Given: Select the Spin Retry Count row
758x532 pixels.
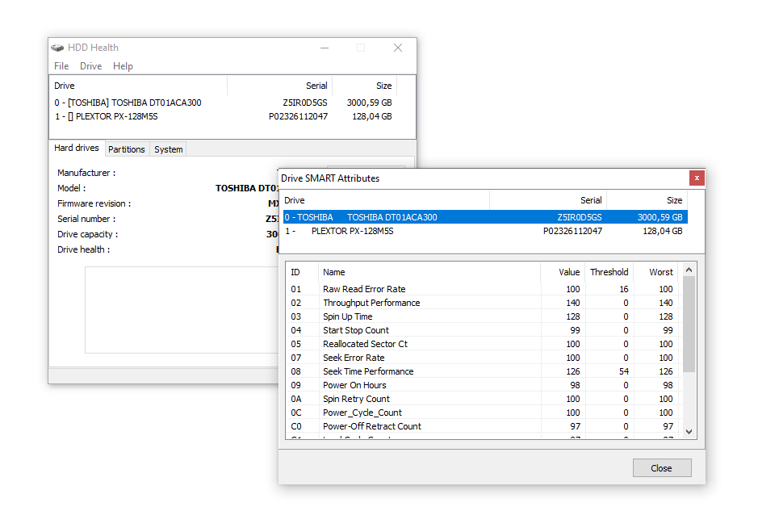Looking at the screenshot, I should [484, 399].
